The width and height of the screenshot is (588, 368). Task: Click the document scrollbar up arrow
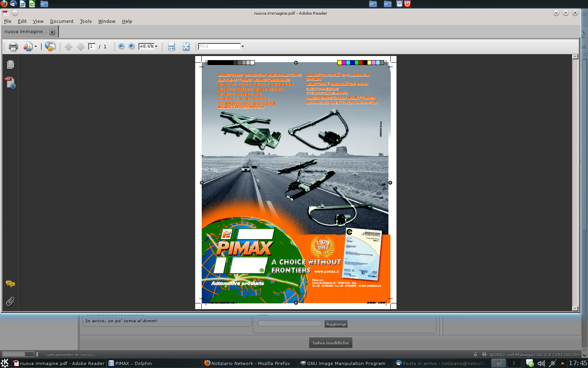[x=575, y=57]
